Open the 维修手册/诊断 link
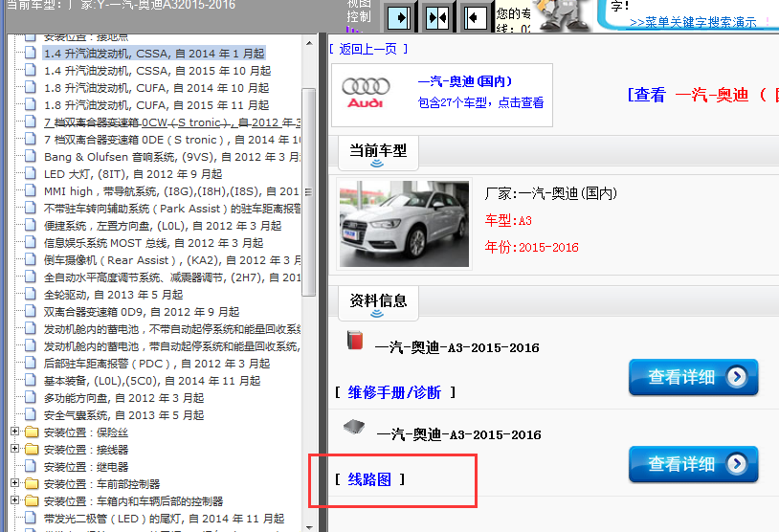This screenshot has width=779, height=532. pos(394,393)
